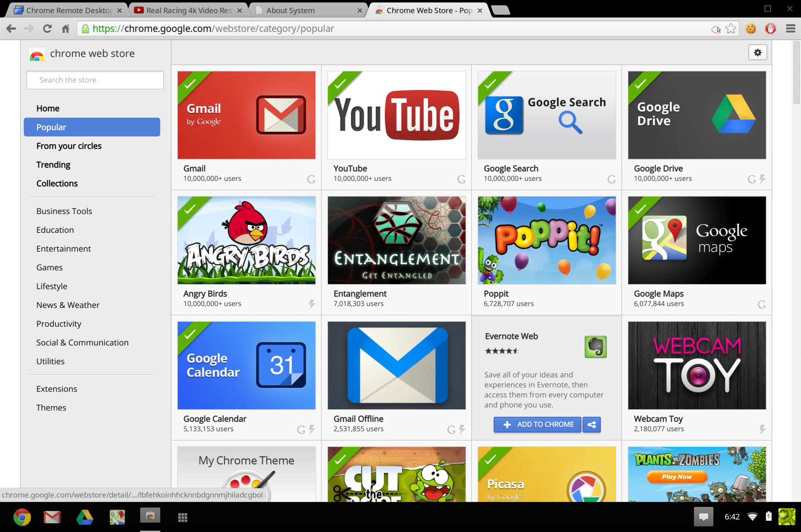Click the Wi-Fi status icon
801x532 pixels.
(x=752, y=516)
